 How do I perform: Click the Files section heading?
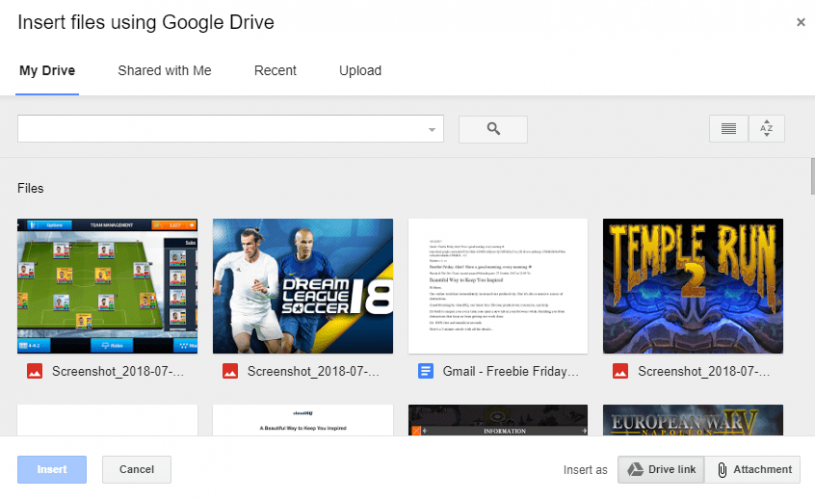coord(30,188)
